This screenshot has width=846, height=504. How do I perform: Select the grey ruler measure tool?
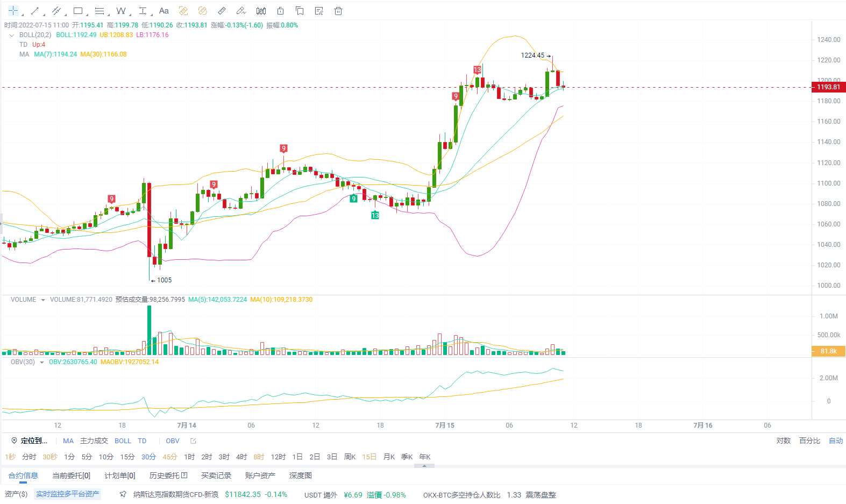(x=222, y=11)
